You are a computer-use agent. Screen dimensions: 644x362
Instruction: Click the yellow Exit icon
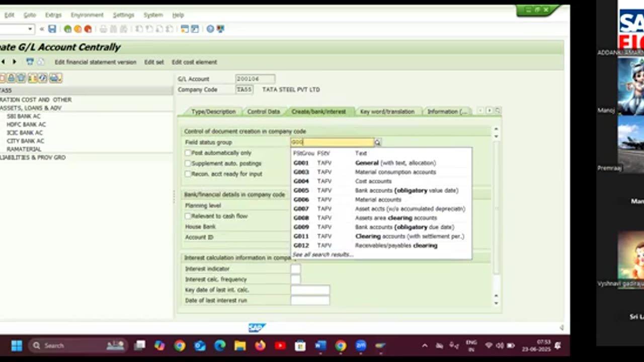click(x=78, y=29)
